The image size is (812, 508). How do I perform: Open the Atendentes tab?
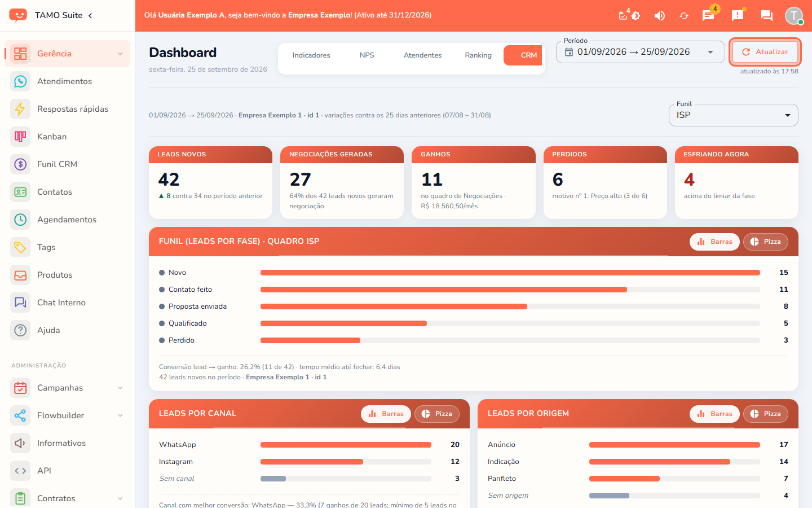click(x=423, y=55)
